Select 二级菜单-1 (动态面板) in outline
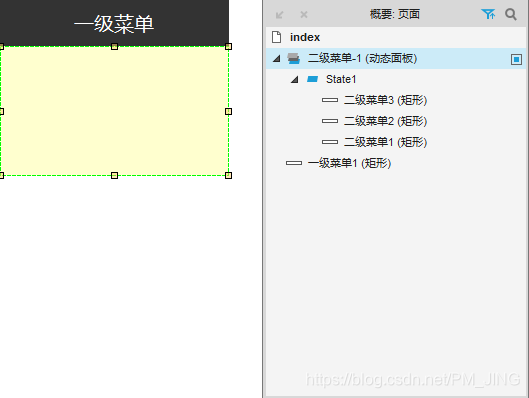 (x=362, y=58)
